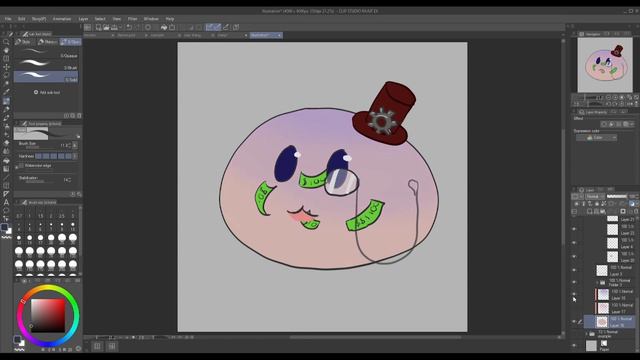
Task: Enable the Watercolor edge checkbox
Action: [x=21, y=166]
